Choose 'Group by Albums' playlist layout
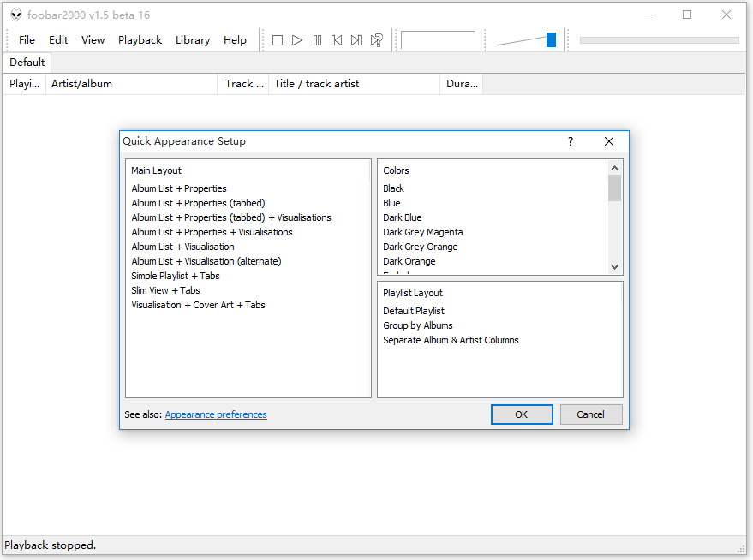 click(418, 325)
